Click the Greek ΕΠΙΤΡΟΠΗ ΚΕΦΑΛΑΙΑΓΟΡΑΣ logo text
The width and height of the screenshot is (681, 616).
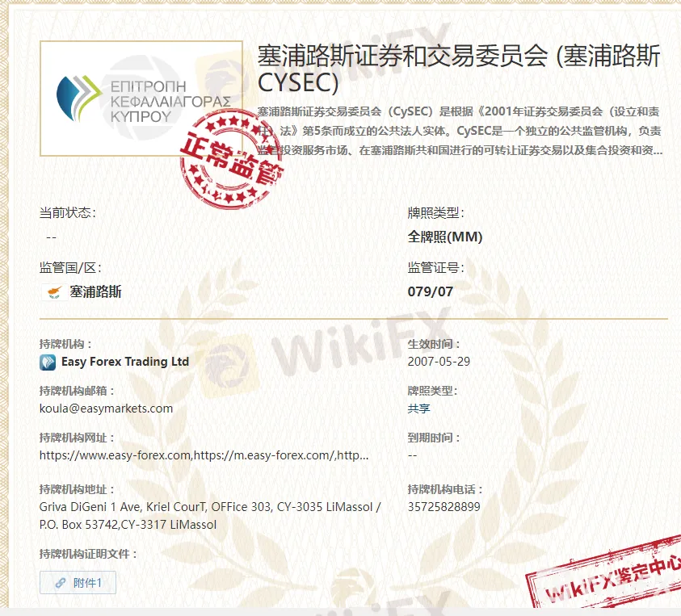tap(169, 100)
